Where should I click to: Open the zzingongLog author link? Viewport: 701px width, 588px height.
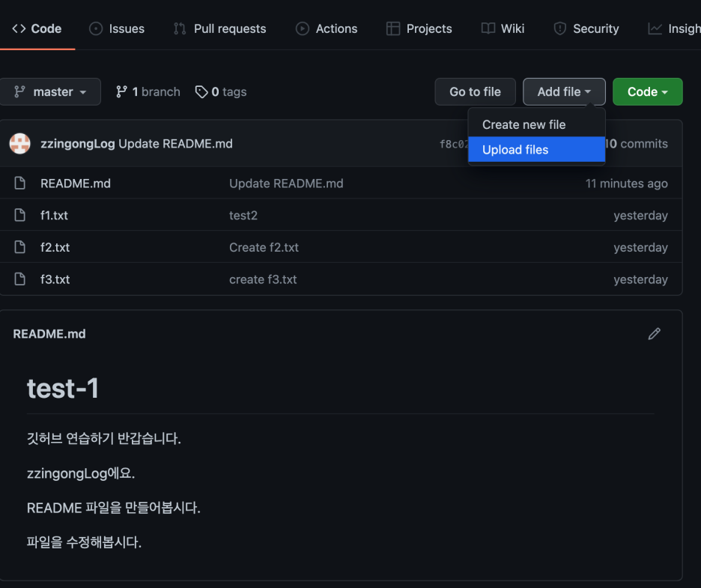(78, 144)
